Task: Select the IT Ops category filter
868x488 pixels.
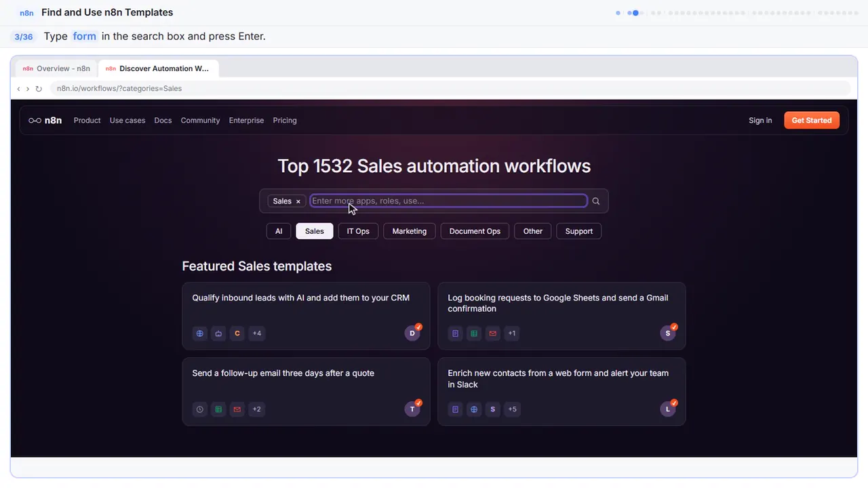Action: (358, 231)
